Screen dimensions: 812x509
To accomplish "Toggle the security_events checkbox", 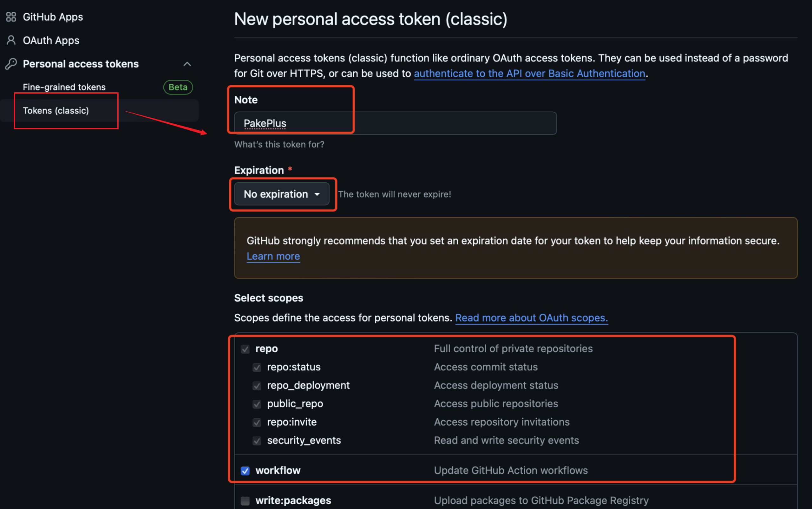I will click(x=257, y=441).
